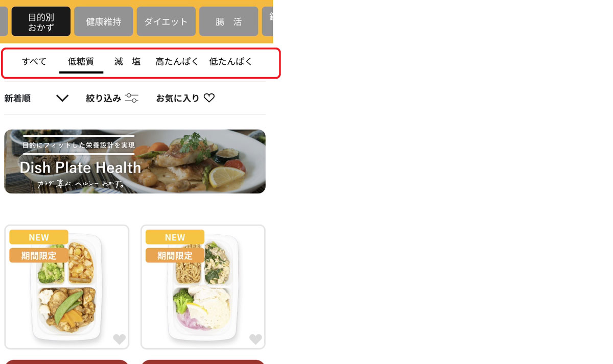
Task: Select the 腸活 category button
Action: coord(228,21)
